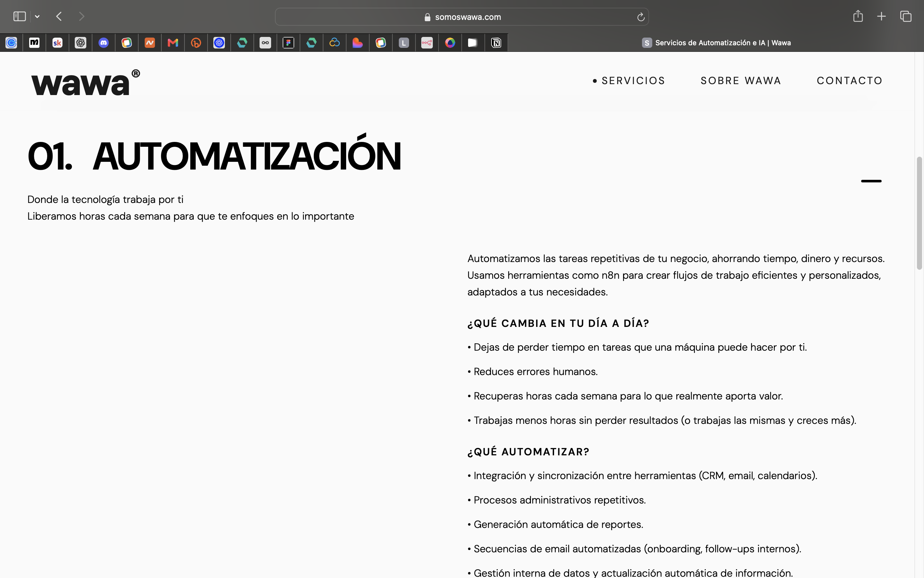Click 'Liberamos horas cada semana' line
The height and width of the screenshot is (578, 924).
[191, 216]
